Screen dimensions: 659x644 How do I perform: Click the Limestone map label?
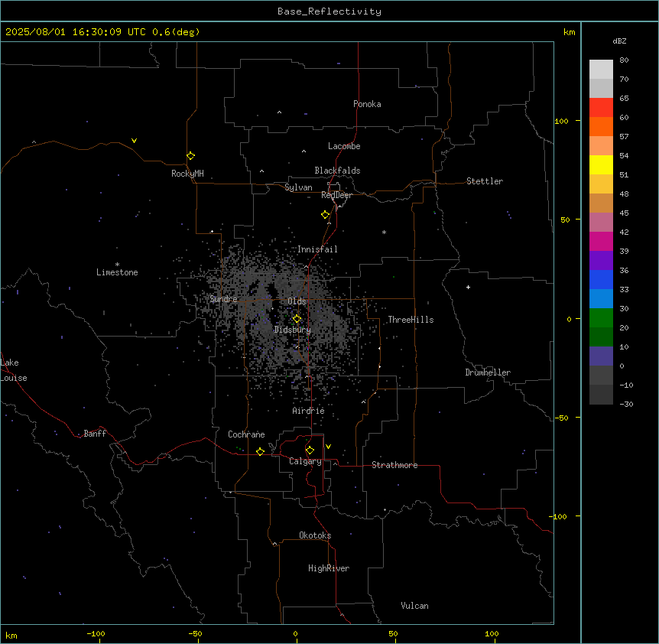117,272
